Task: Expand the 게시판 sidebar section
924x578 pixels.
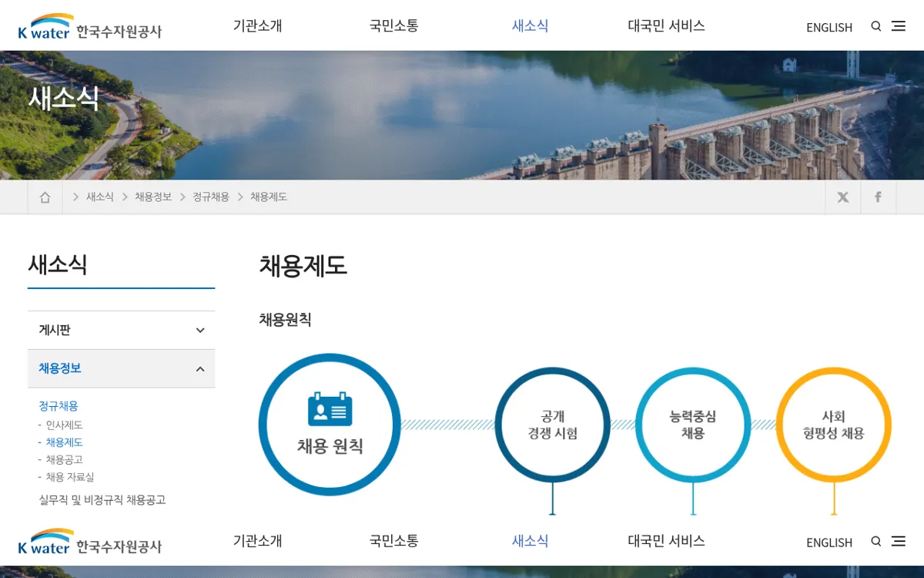Action: point(121,330)
